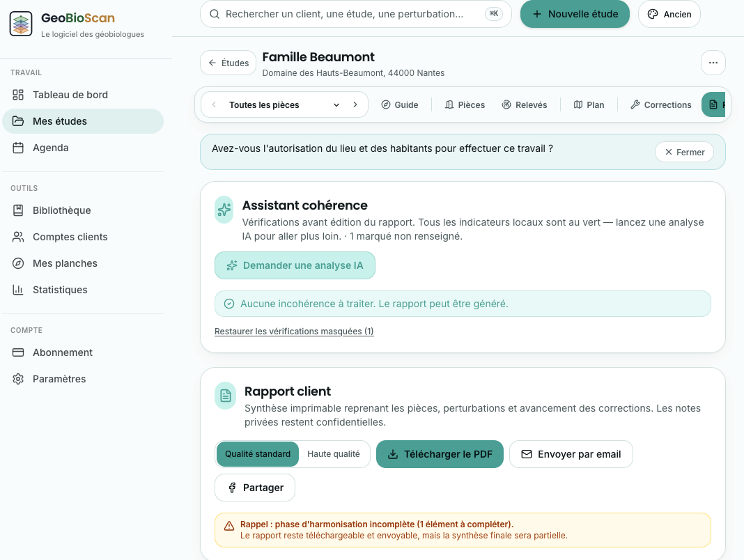Open the Agenda calendar icon
The width and height of the screenshot is (744, 560).
pos(18,148)
